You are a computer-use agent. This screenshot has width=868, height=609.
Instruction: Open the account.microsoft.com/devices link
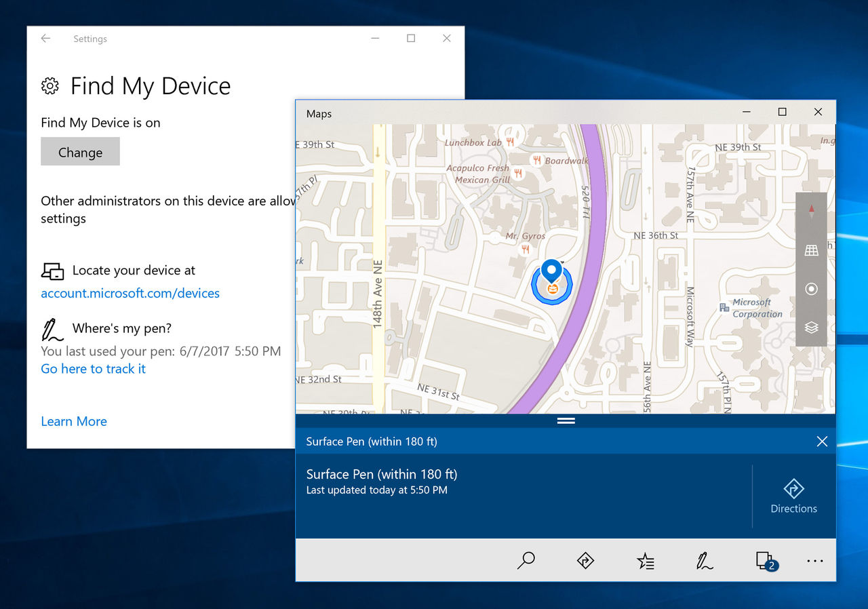point(130,293)
